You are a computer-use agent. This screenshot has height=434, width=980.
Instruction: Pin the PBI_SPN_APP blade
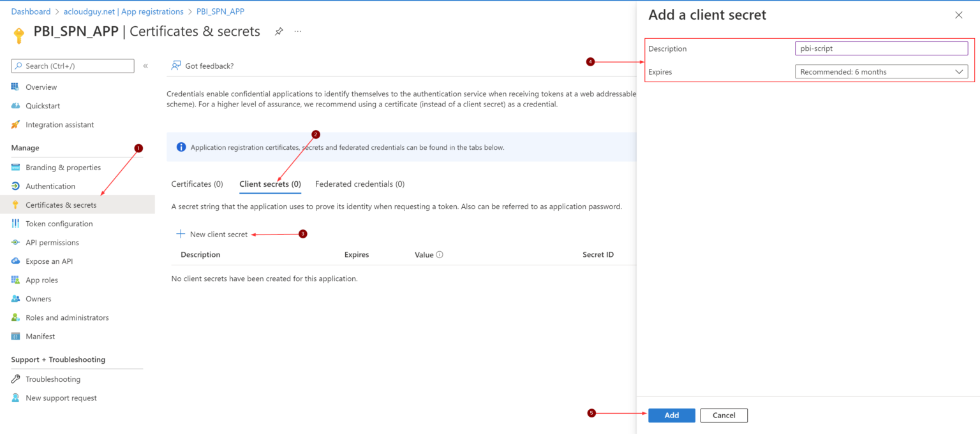click(279, 31)
